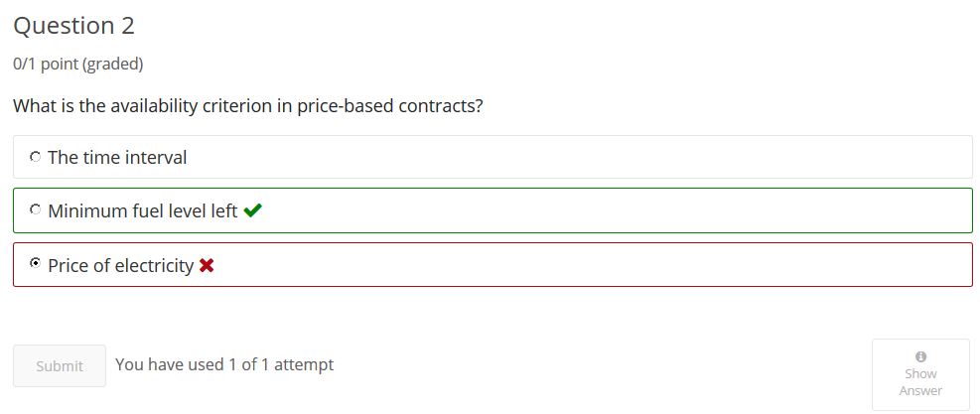The image size is (980, 414).
Task: Click the "Question 2" heading
Action: click(x=73, y=26)
